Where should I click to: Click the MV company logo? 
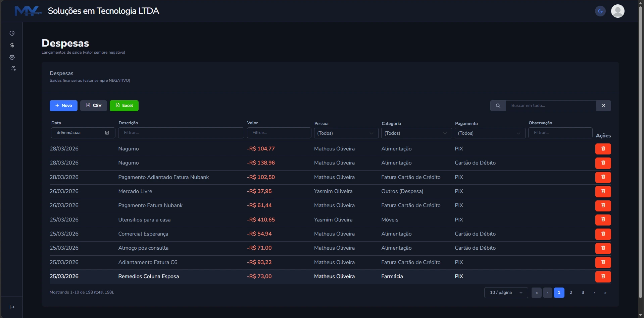pos(28,11)
